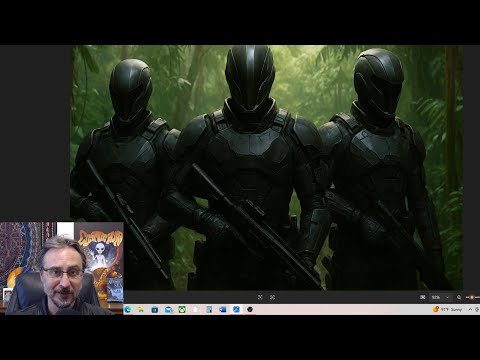The image size is (480, 360).
Task: Click the soldiers image in the viewer
Action: (x=266, y=167)
